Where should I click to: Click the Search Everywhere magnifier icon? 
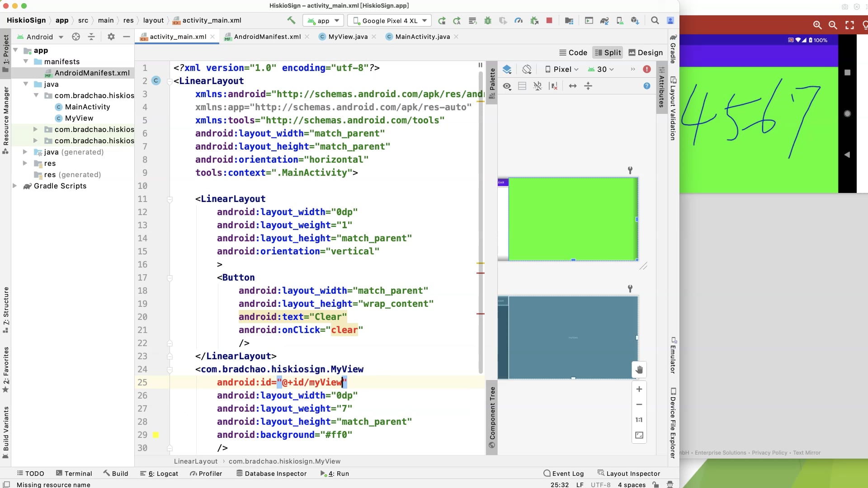(655, 20)
